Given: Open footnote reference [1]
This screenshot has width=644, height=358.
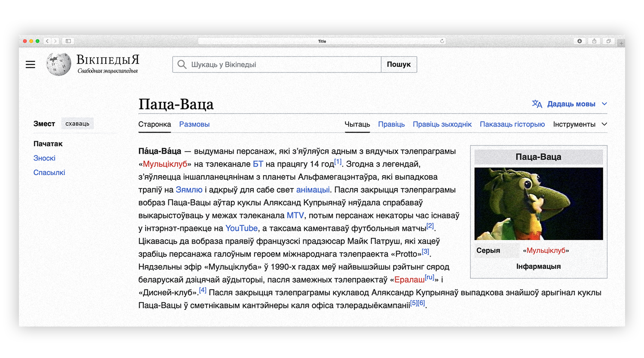Looking at the screenshot, I should coord(338,161).
